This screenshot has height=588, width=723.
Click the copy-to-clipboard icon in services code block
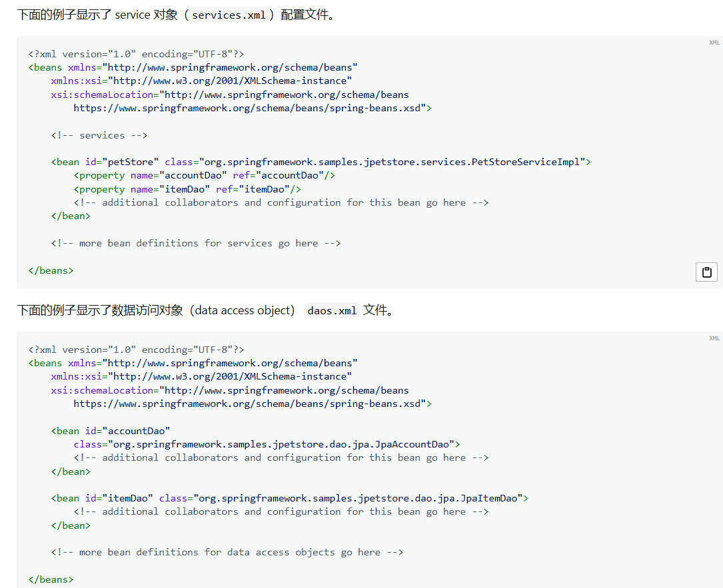pyautogui.click(x=706, y=272)
